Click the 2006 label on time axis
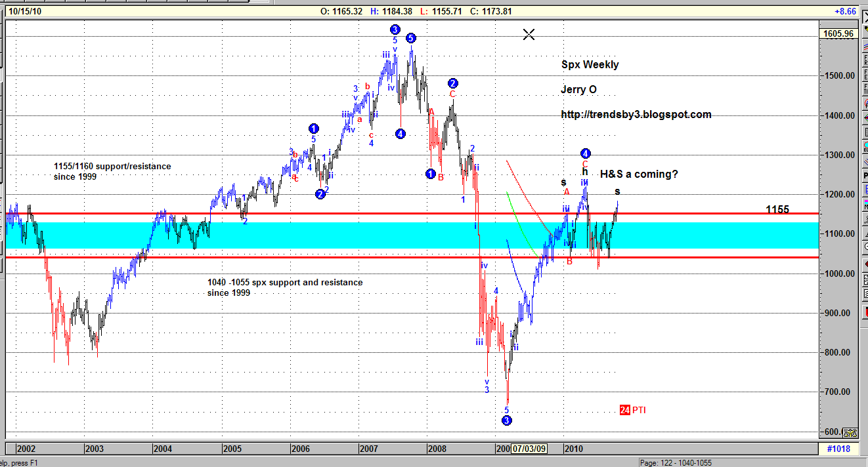Screen dimensions: 868x467 (300, 449)
